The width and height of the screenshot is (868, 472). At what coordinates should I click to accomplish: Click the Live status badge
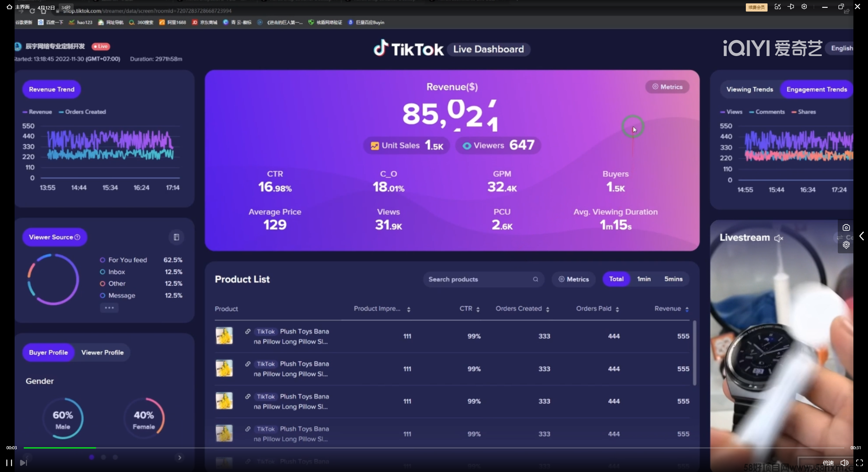coord(101,47)
